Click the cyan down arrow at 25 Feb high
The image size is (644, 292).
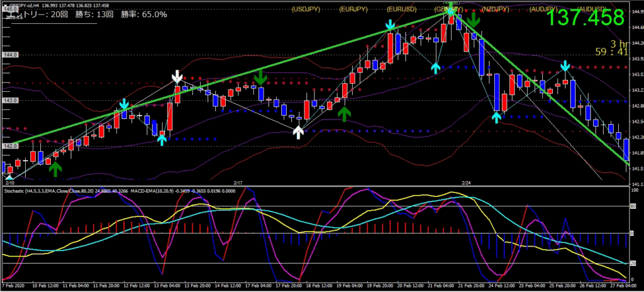pyautogui.click(x=565, y=65)
